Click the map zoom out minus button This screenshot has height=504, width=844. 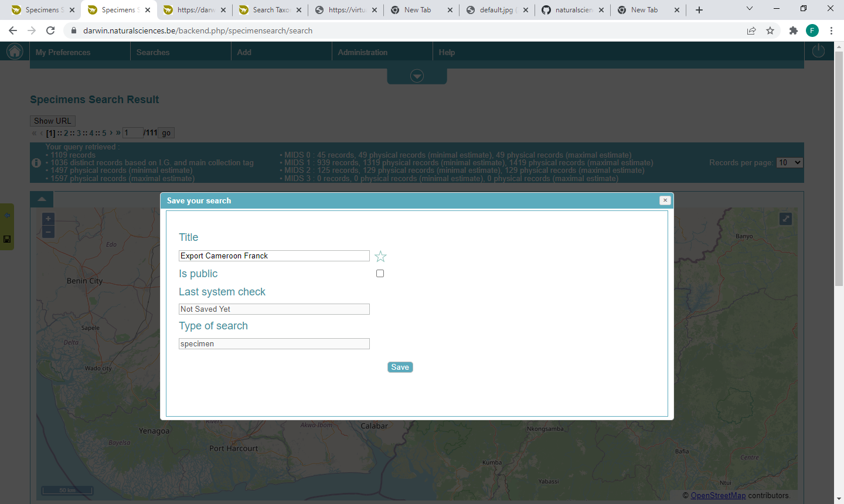[48, 232]
